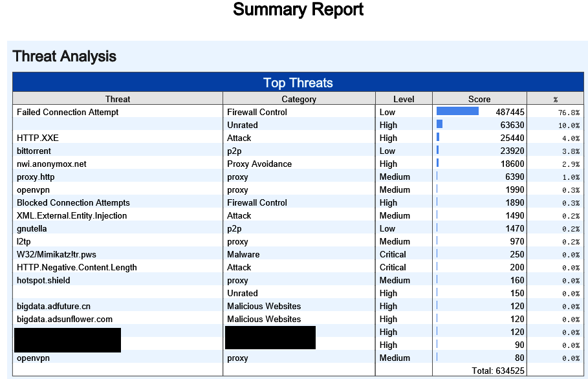This screenshot has height=379, width=588.
Task: Click score value 25440
Action: 512,138
